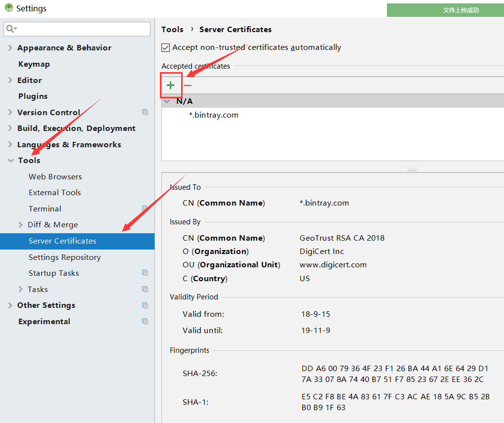Expand Version Control section arrow
Viewport: 504px width, 423px height.
tap(10, 112)
